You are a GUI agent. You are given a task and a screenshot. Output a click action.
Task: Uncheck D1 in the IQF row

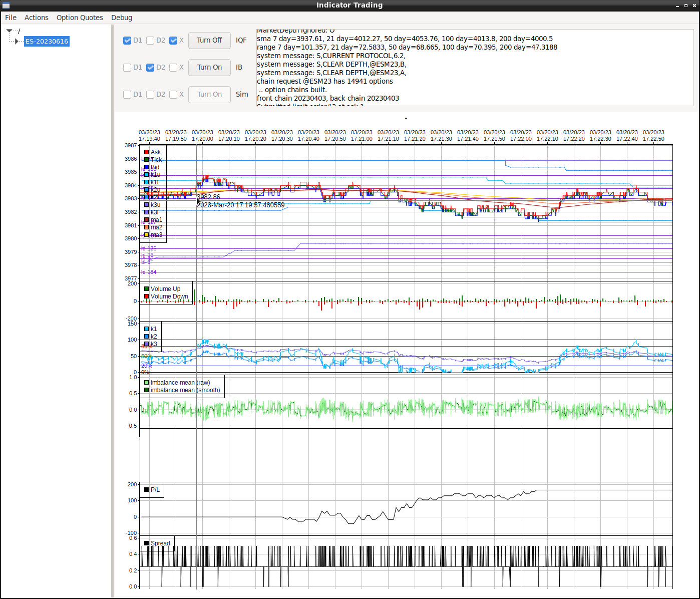[127, 41]
